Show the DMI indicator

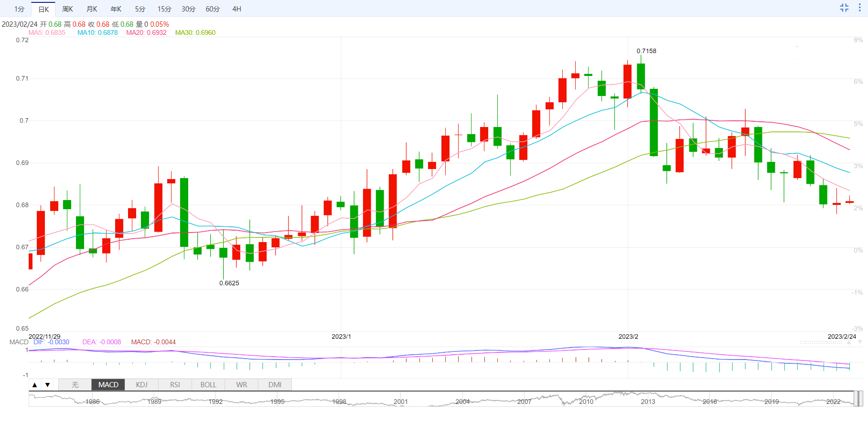tap(275, 385)
